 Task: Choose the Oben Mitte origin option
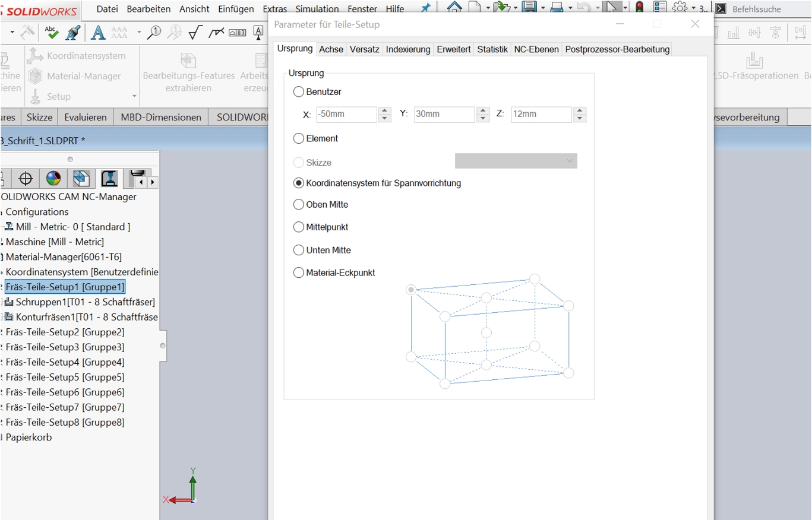tap(299, 205)
